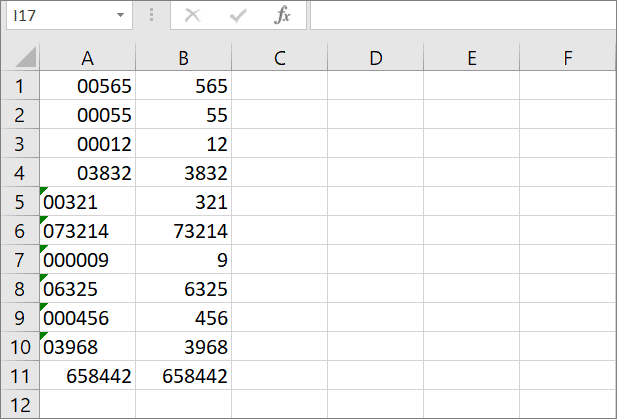The image size is (617, 419).
Task: Click green error indicator in cell A5
Action: click(43, 191)
